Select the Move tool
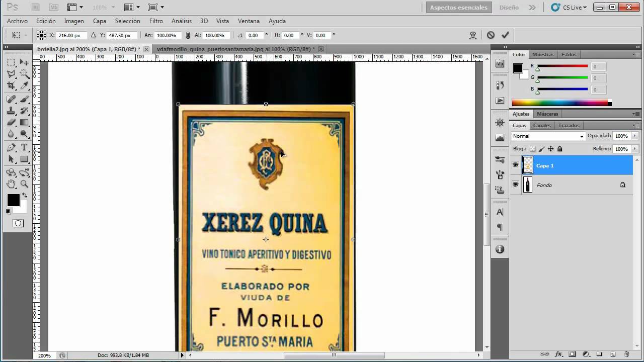The width and height of the screenshot is (644, 362). (24, 62)
